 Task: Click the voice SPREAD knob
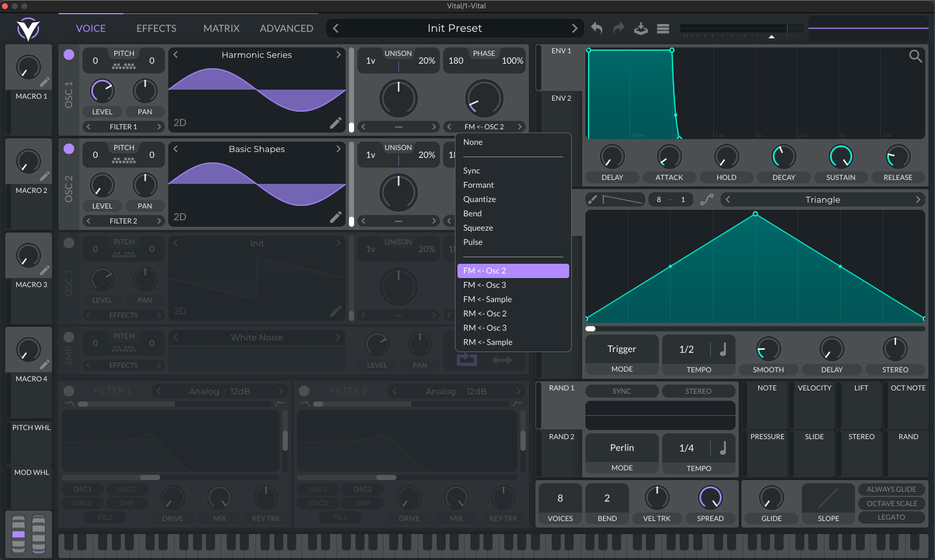tap(710, 498)
